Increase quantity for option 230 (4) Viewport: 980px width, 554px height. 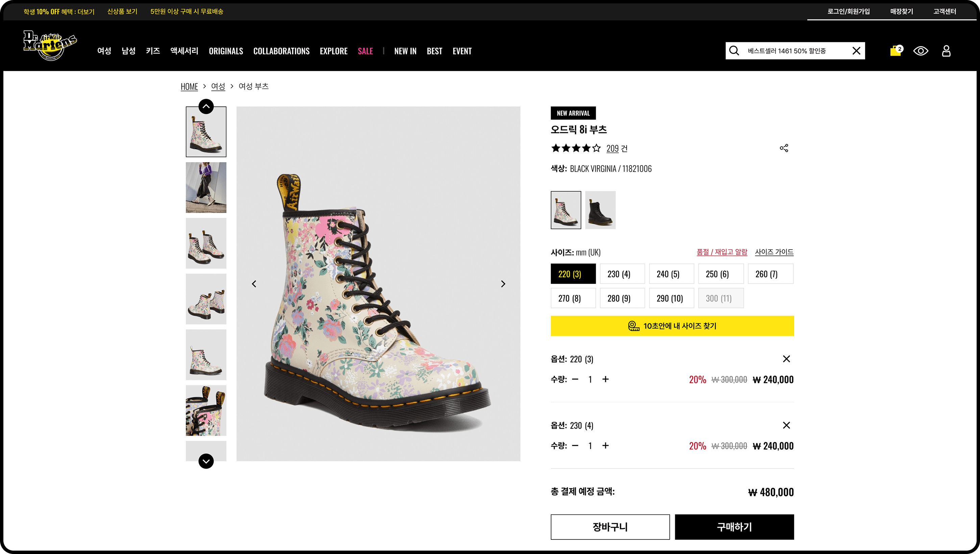pyautogui.click(x=606, y=446)
